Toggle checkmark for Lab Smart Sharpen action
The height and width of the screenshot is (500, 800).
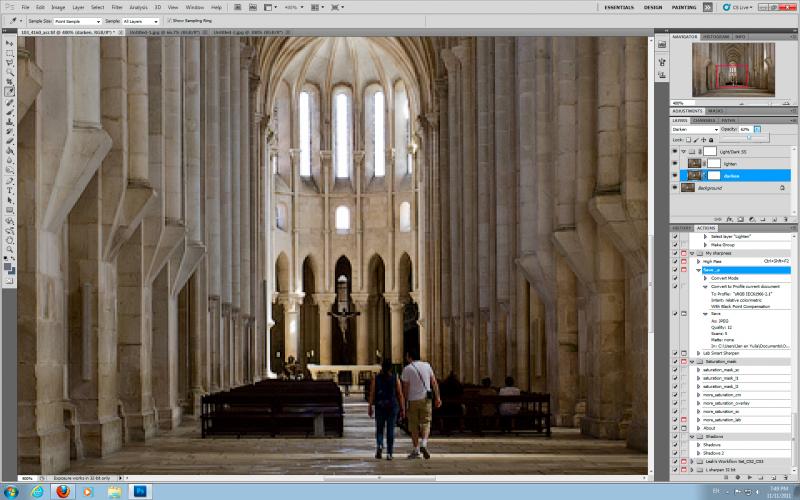click(x=675, y=353)
